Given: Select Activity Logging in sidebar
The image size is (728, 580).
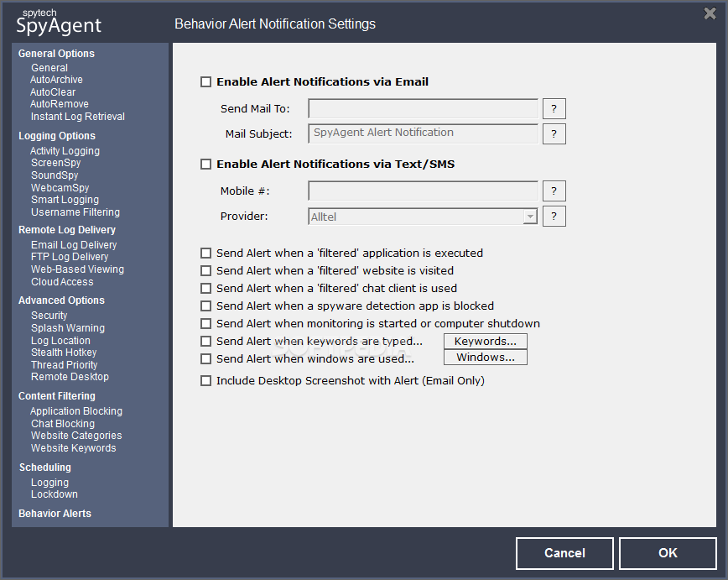Looking at the screenshot, I should 65,151.
